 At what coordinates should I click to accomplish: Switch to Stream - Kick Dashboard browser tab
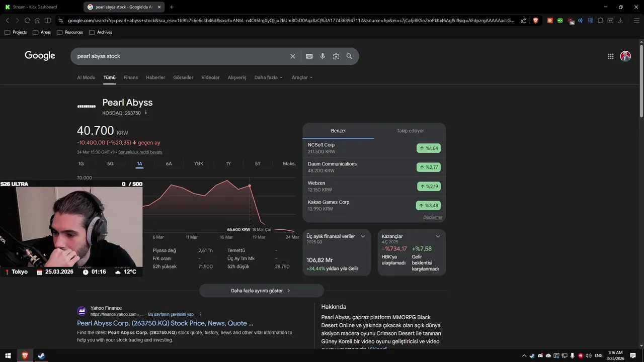tap(41, 7)
